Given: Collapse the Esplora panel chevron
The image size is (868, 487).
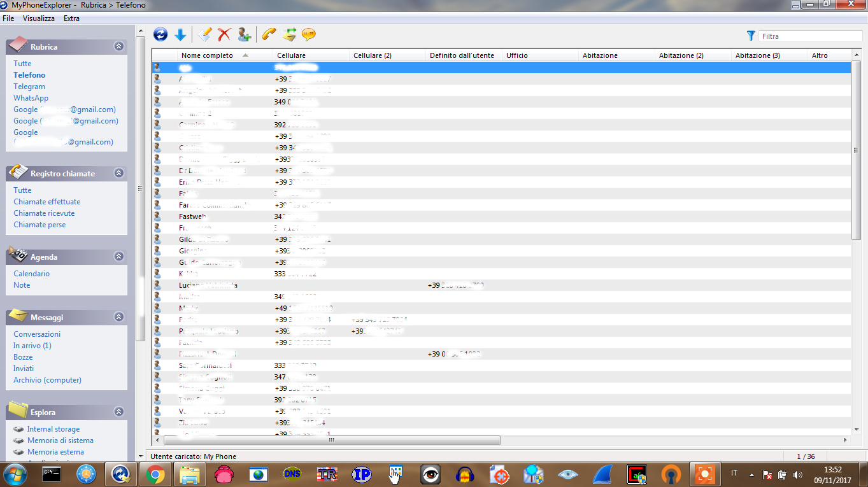Looking at the screenshot, I should coord(118,412).
